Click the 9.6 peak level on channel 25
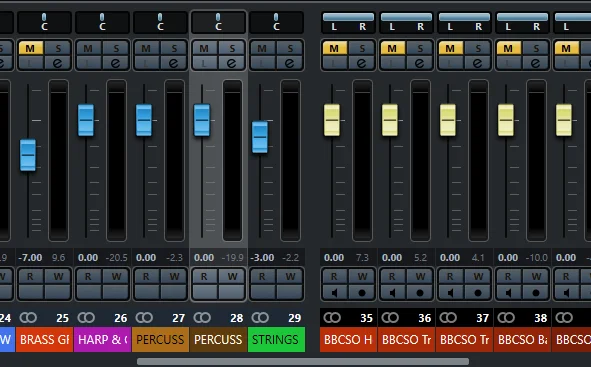Screen dimensions: 591x367 point(58,258)
